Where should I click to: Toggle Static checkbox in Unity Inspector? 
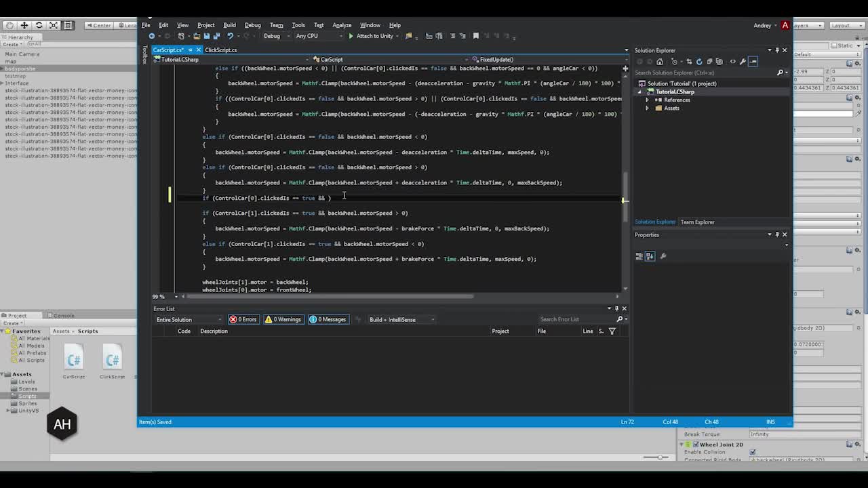pyautogui.click(x=835, y=45)
